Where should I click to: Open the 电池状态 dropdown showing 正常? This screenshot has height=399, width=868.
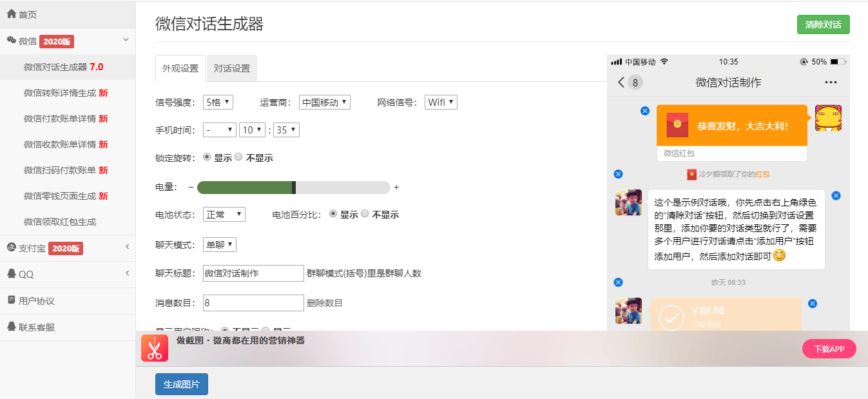(x=224, y=214)
